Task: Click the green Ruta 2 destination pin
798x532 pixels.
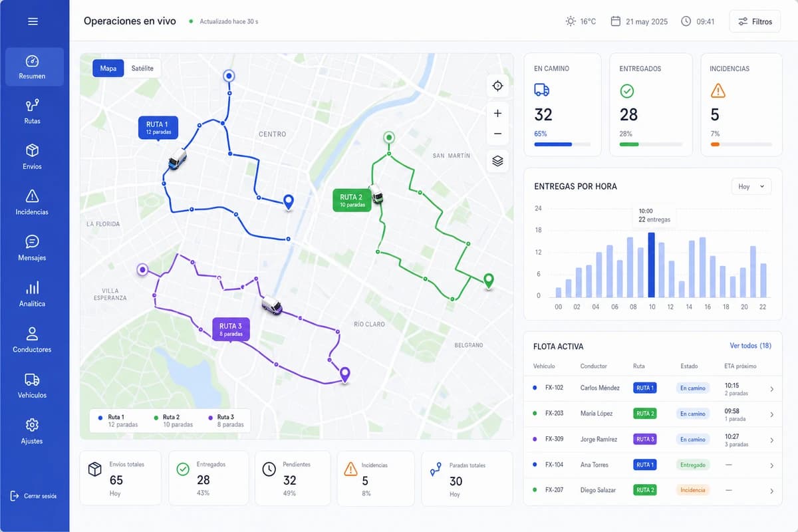Action: pyautogui.click(x=489, y=281)
